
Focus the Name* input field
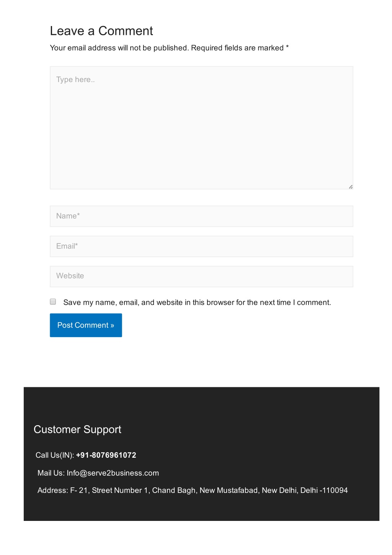pos(201,216)
